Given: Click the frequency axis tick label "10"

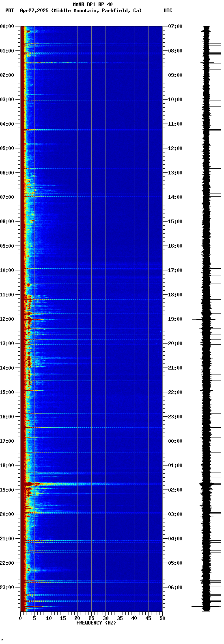Looking at the screenshot, I should (49, 618).
